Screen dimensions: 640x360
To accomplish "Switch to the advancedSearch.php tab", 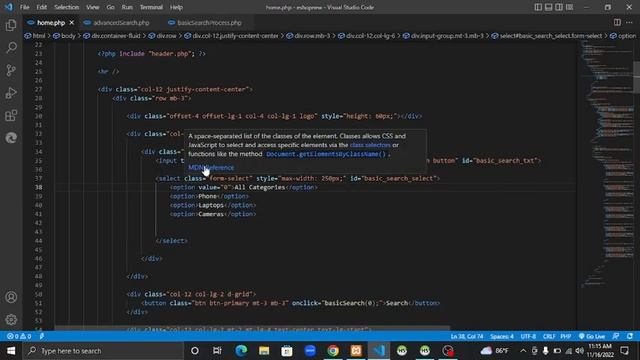I will [121, 23].
